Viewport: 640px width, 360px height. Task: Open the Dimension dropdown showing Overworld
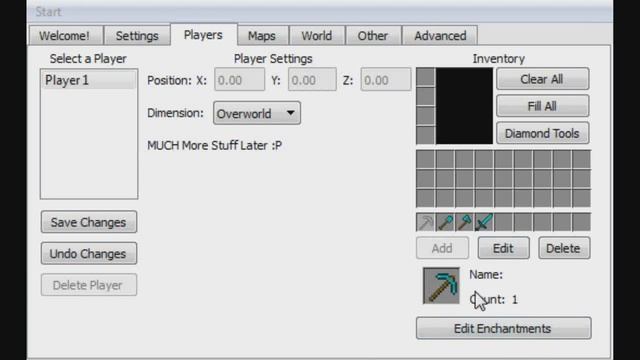tap(257, 113)
